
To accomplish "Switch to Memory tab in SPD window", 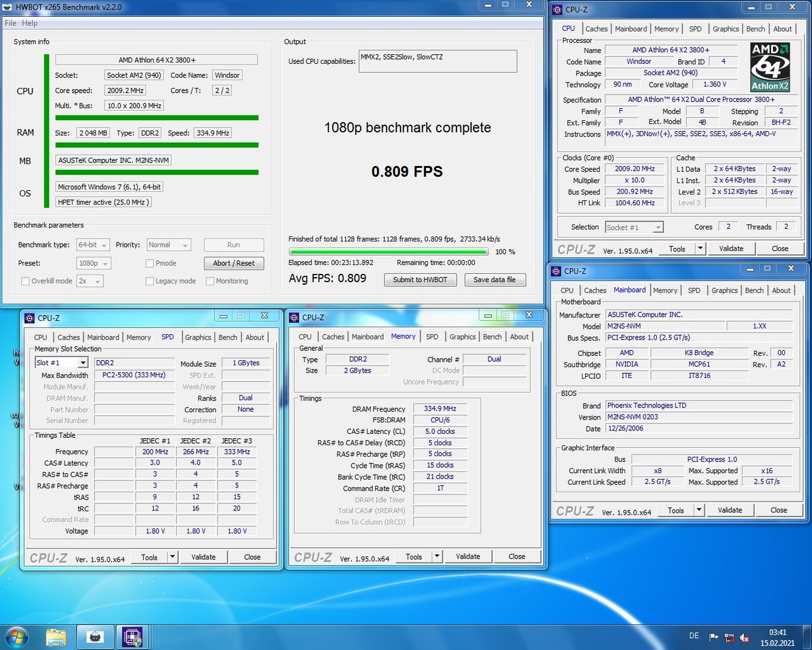I will [x=138, y=338].
